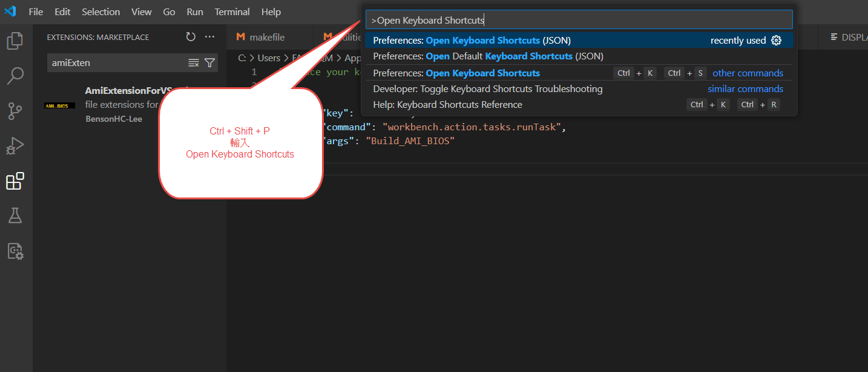Screen dimensions: 868x372
Task: Click the filter extensions funnel icon
Action: click(x=209, y=63)
